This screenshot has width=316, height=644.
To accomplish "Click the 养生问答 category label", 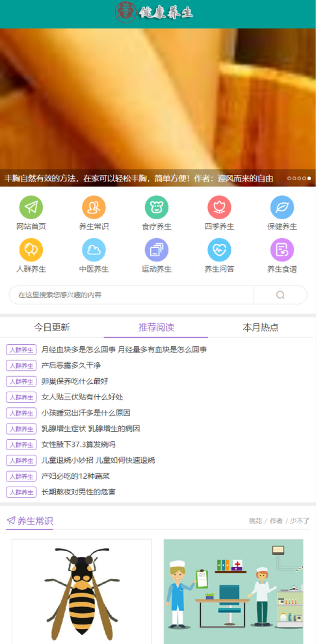I will pyautogui.click(x=220, y=269).
